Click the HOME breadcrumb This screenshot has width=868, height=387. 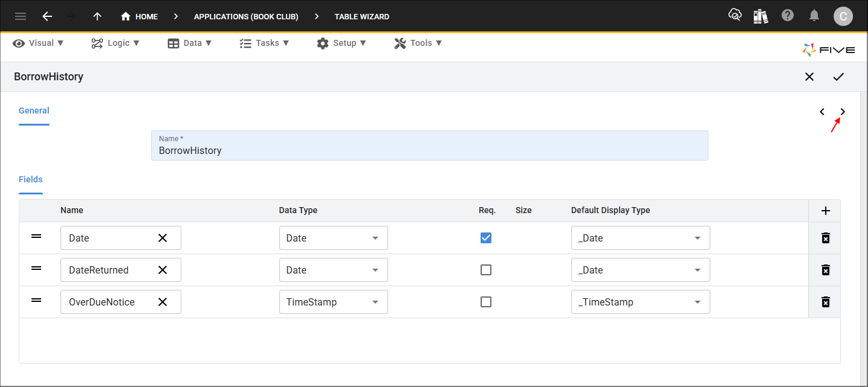click(140, 16)
